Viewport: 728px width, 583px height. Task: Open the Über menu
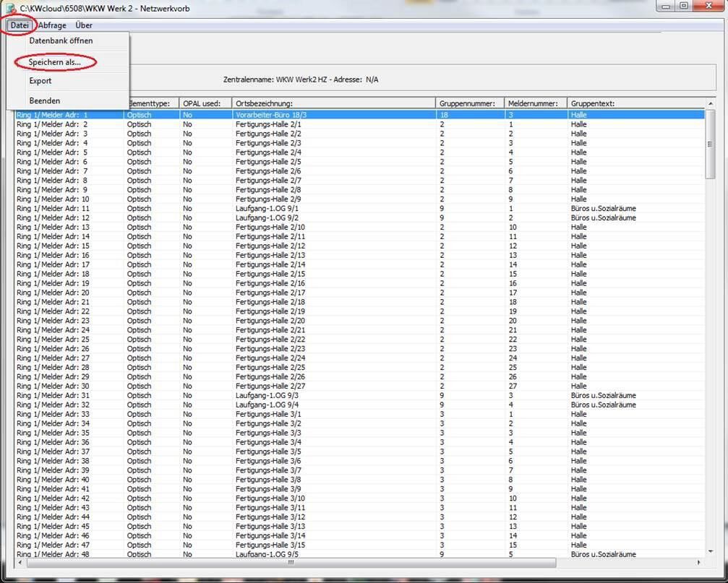84,25
